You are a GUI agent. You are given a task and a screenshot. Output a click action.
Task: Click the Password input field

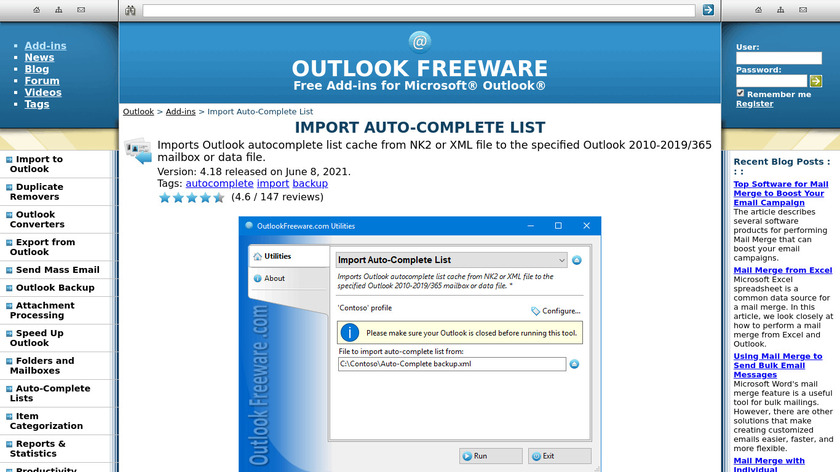click(x=771, y=81)
